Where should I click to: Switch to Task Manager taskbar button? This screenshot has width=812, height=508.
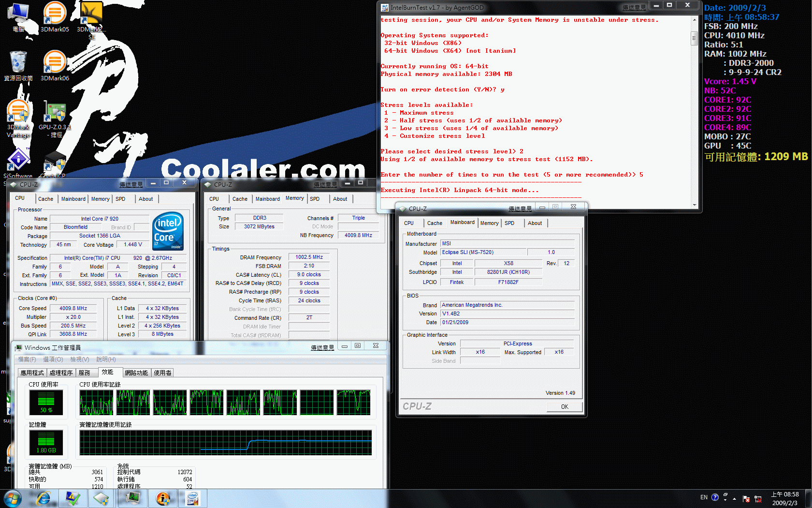pos(133,498)
